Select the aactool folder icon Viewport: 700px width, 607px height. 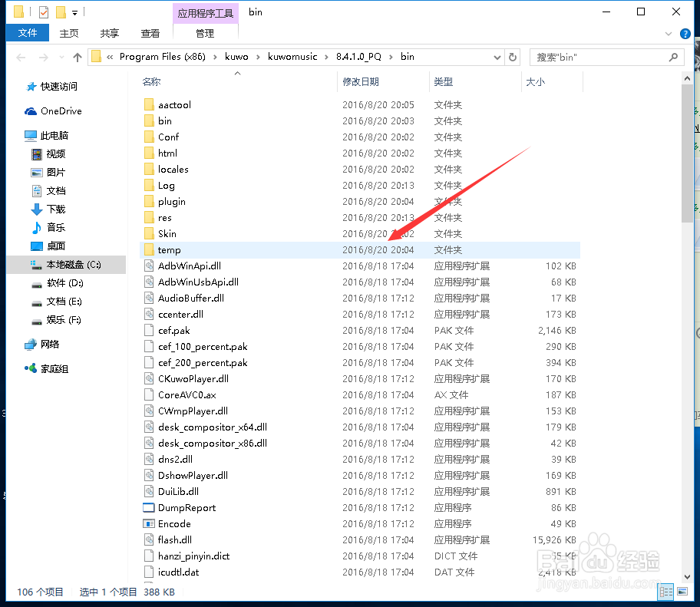click(149, 104)
